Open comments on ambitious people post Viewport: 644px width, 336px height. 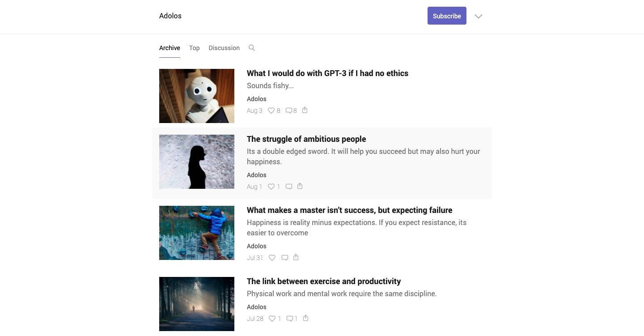coord(289,187)
